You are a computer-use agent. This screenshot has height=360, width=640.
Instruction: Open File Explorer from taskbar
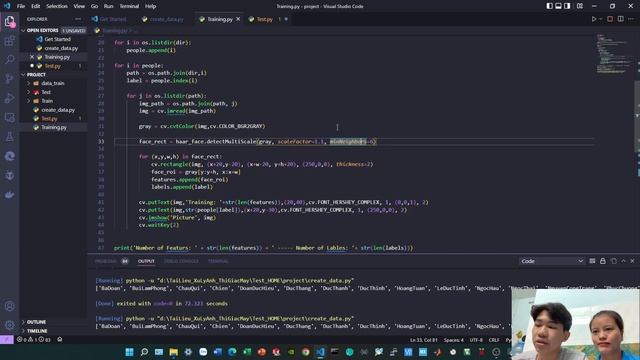point(173,352)
